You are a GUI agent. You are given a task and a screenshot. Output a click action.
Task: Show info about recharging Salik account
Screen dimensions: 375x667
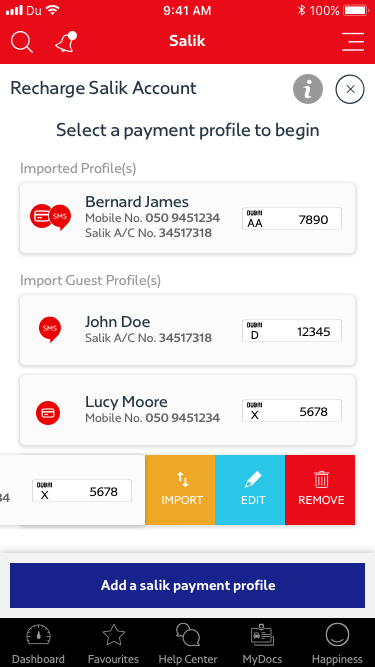tap(308, 89)
